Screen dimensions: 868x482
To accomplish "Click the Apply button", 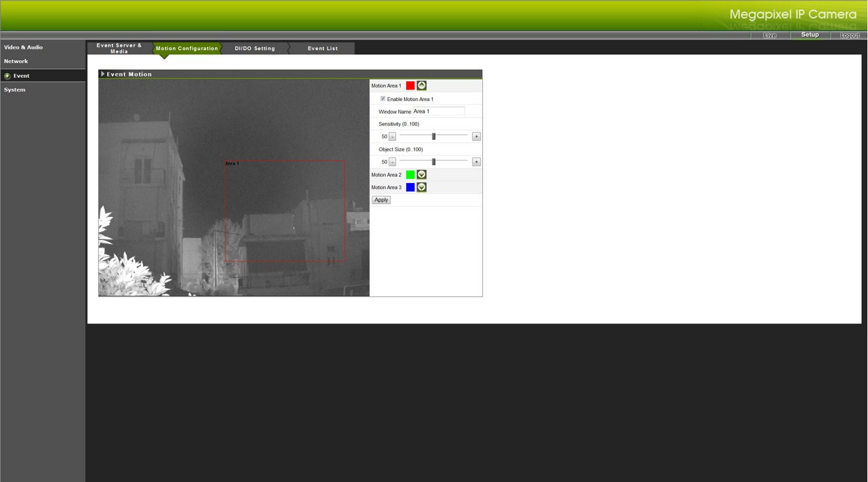I will click(x=381, y=200).
